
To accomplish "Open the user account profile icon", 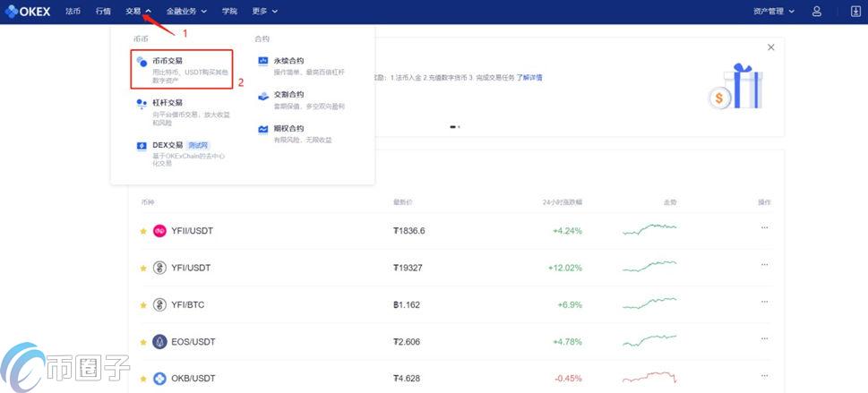I will (x=817, y=11).
